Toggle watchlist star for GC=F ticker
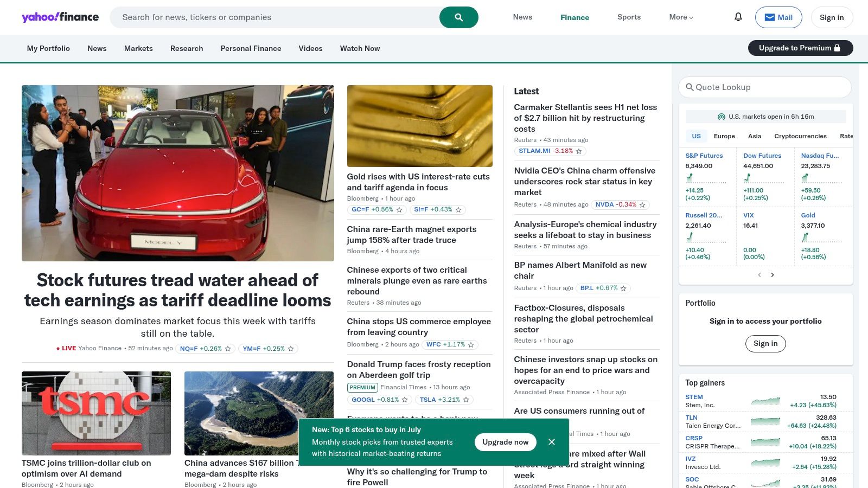 (399, 210)
